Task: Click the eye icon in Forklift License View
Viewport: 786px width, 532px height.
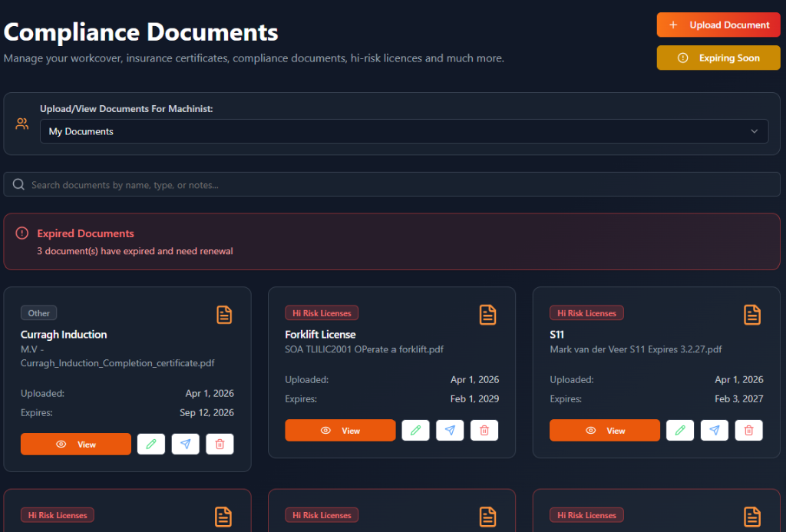Action: tap(325, 430)
